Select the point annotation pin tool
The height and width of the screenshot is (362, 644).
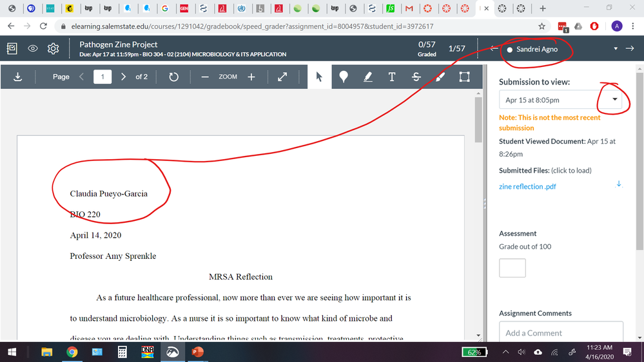[344, 77]
